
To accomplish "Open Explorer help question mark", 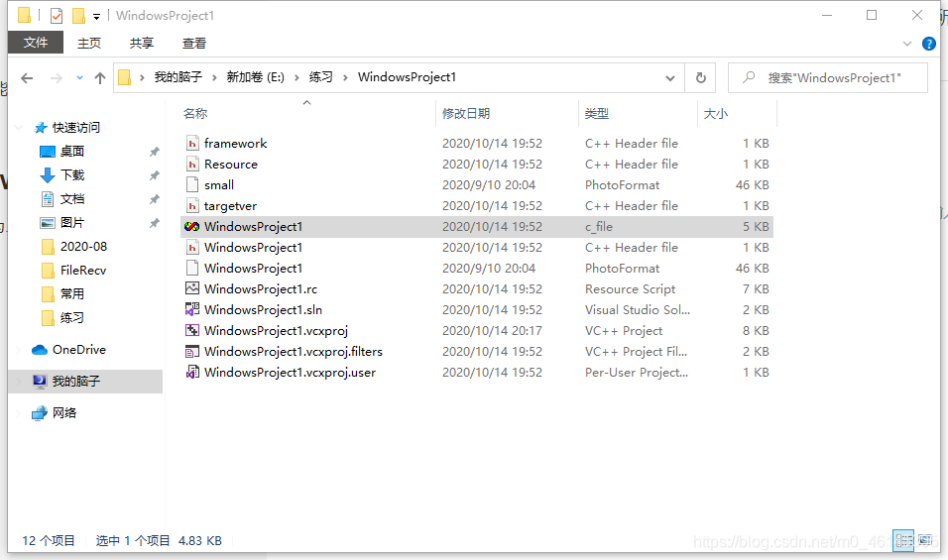I will (x=928, y=44).
